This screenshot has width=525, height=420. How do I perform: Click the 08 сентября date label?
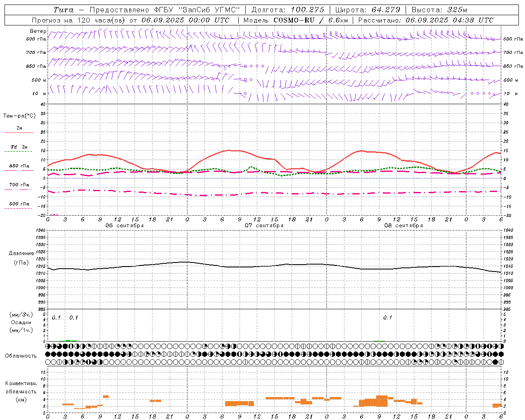point(404,226)
